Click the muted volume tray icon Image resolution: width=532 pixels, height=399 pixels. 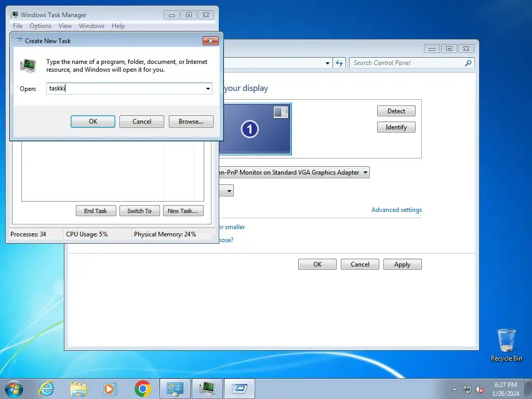480,389
